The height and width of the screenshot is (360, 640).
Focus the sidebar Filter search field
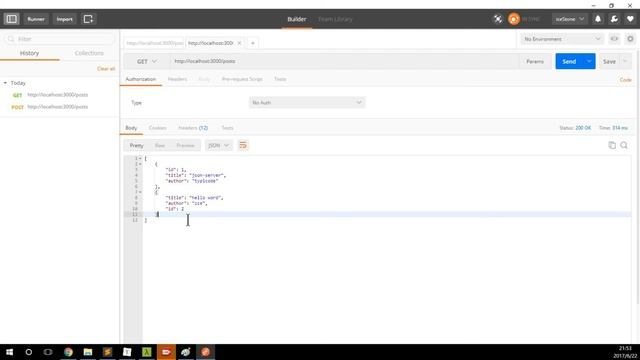click(60, 39)
